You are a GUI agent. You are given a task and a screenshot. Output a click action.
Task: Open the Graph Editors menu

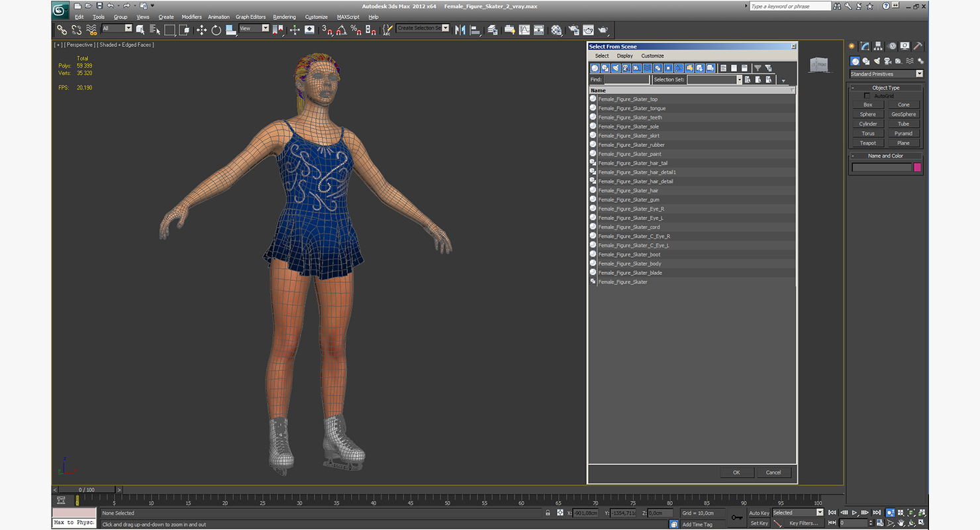250,17
